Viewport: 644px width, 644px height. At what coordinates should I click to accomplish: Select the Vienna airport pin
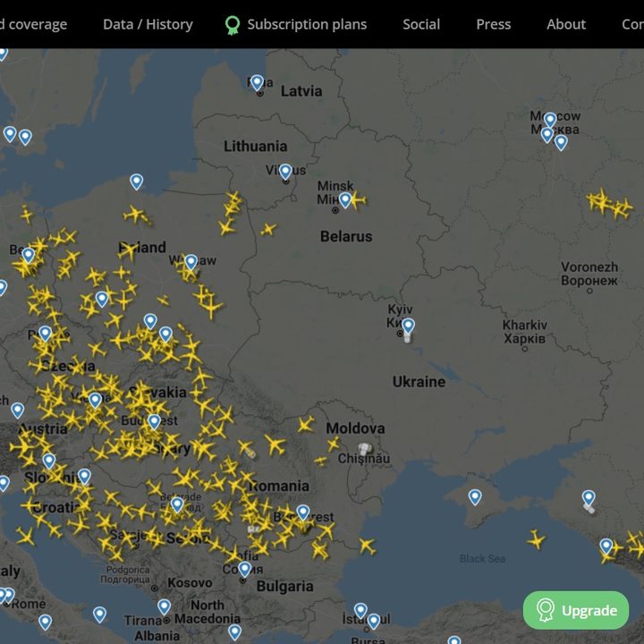point(95,400)
